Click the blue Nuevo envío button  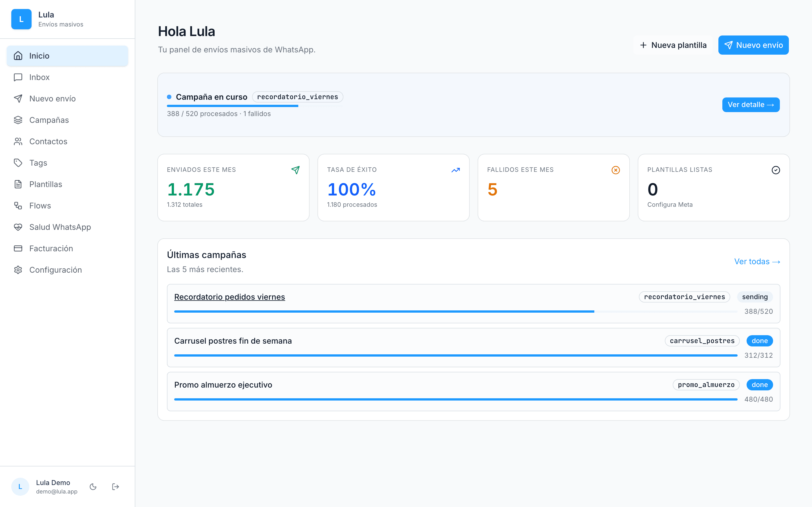click(x=753, y=45)
